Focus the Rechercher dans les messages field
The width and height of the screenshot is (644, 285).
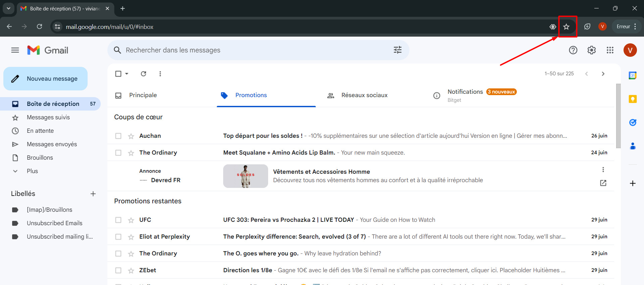(x=258, y=50)
